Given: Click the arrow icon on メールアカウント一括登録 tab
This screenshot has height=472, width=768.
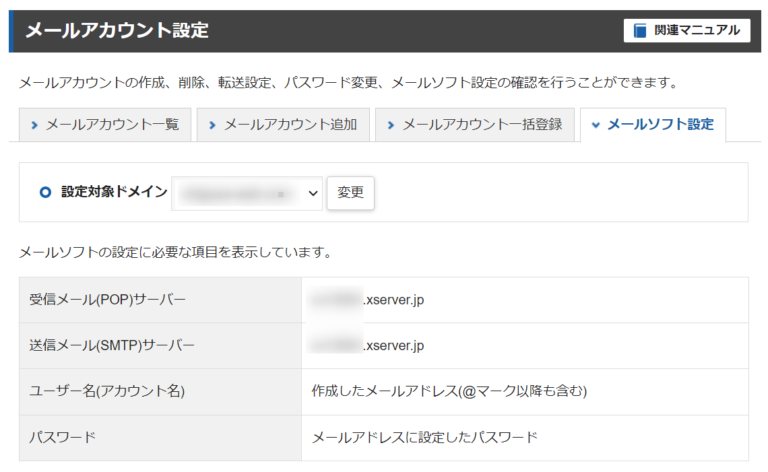Looking at the screenshot, I should click(391, 125).
